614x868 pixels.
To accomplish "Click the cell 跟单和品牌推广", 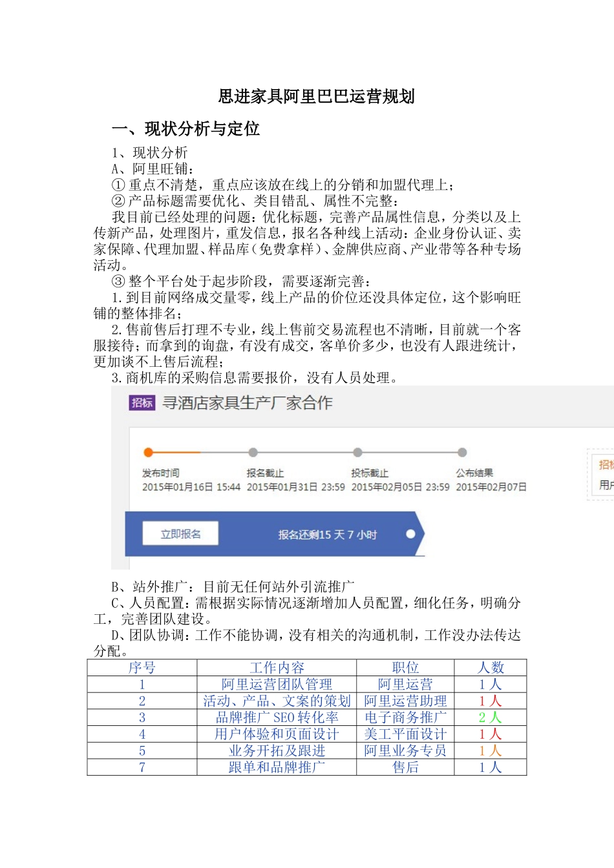I will point(277,767).
